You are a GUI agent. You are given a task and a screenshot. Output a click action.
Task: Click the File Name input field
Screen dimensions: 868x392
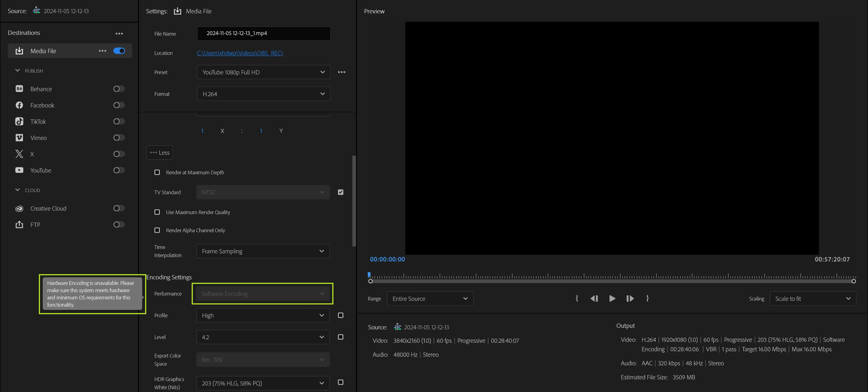[x=264, y=33]
